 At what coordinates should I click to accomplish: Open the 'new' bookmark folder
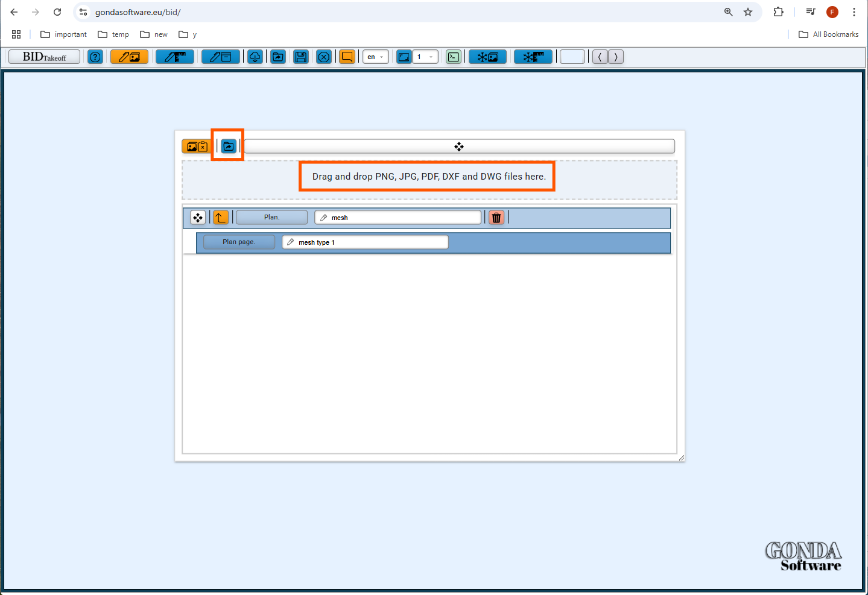(154, 34)
